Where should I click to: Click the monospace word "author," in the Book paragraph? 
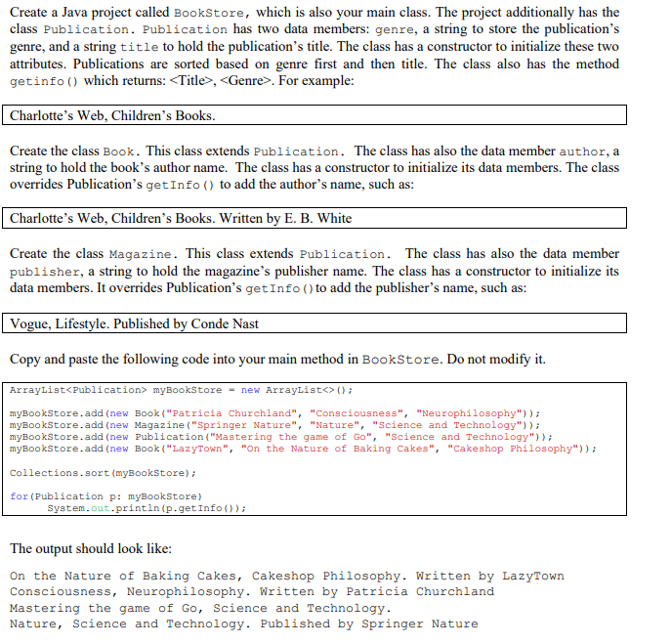(x=584, y=151)
